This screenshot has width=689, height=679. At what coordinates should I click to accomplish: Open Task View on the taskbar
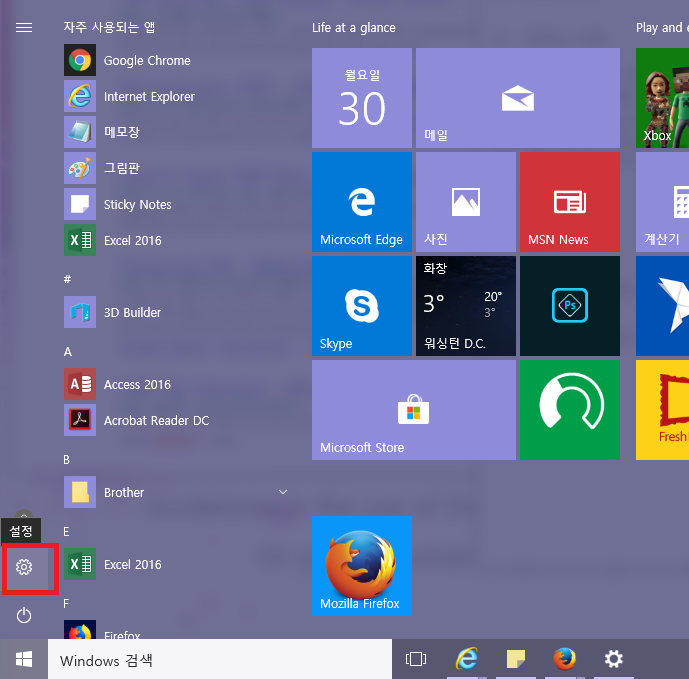coord(416,659)
